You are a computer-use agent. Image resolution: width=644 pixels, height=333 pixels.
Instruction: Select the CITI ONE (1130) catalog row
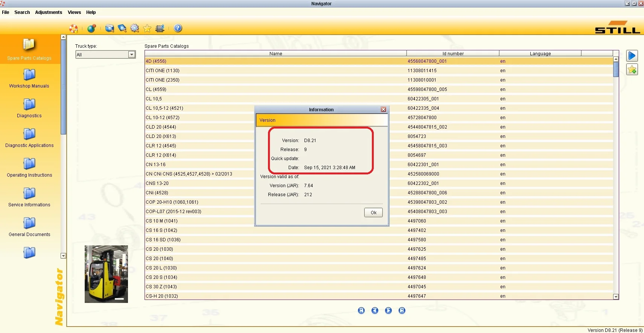tap(379, 71)
